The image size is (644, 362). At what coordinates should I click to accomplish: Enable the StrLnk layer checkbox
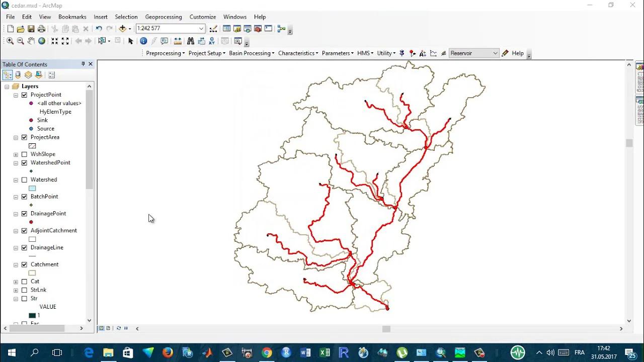[x=24, y=290]
